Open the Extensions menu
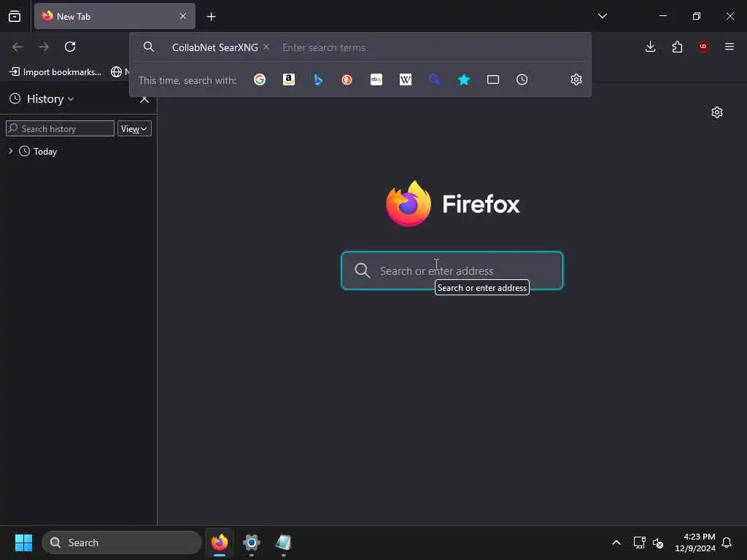The image size is (747, 560). coord(677,47)
